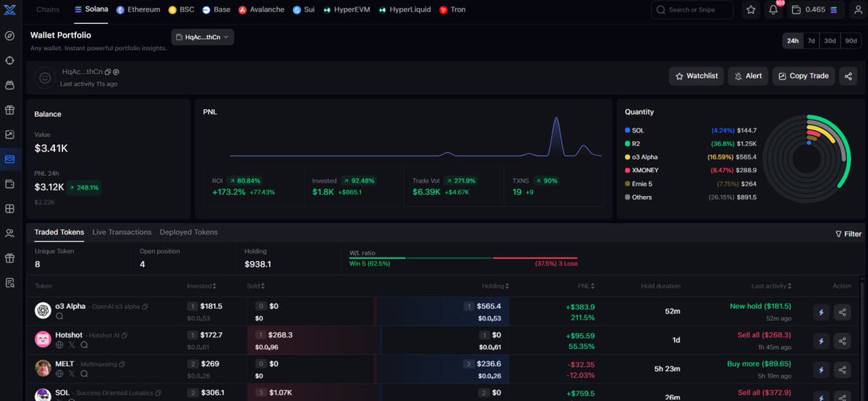This screenshot has height=401, width=868.
Task: Click lightning quick-trade icon for MELT
Action: point(821,369)
